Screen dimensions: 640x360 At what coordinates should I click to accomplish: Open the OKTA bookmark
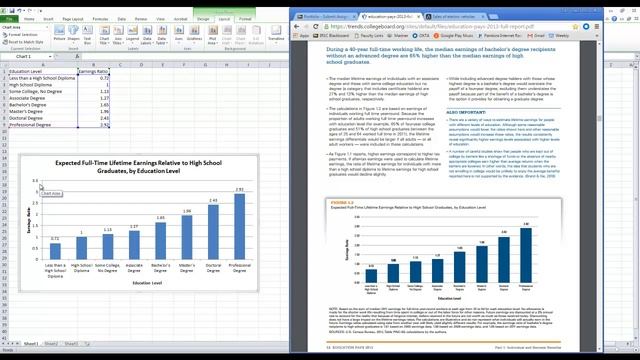click(x=421, y=36)
